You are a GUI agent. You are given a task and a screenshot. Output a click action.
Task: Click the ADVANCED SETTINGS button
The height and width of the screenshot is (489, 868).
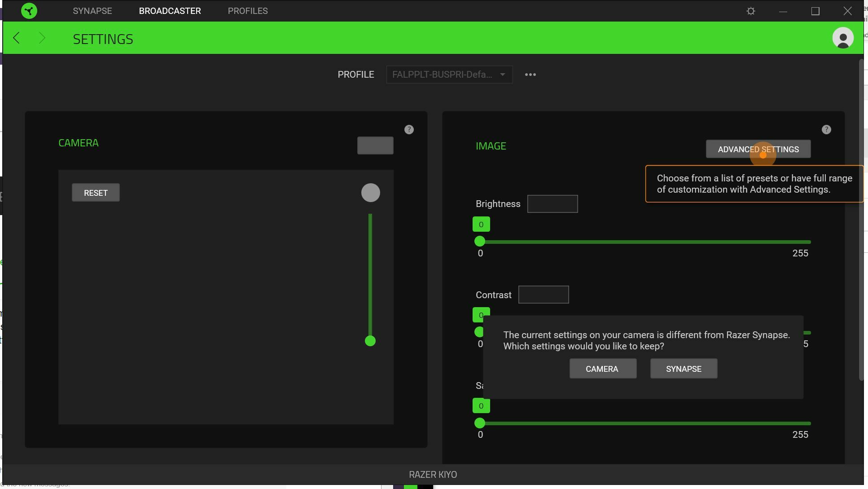pyautogui.click(x=758, y=149)
